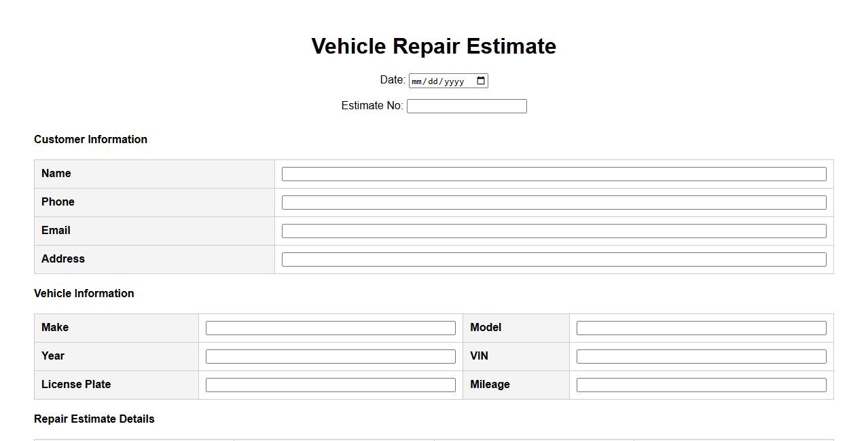Click the Customer Information heading

click(x=90, y=139)
